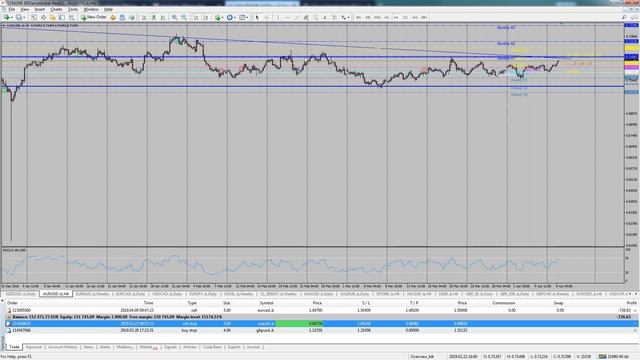Expand the Periods dropdown arrow
The height and width of the screenshot is (360, 640).
click(235, 18)
